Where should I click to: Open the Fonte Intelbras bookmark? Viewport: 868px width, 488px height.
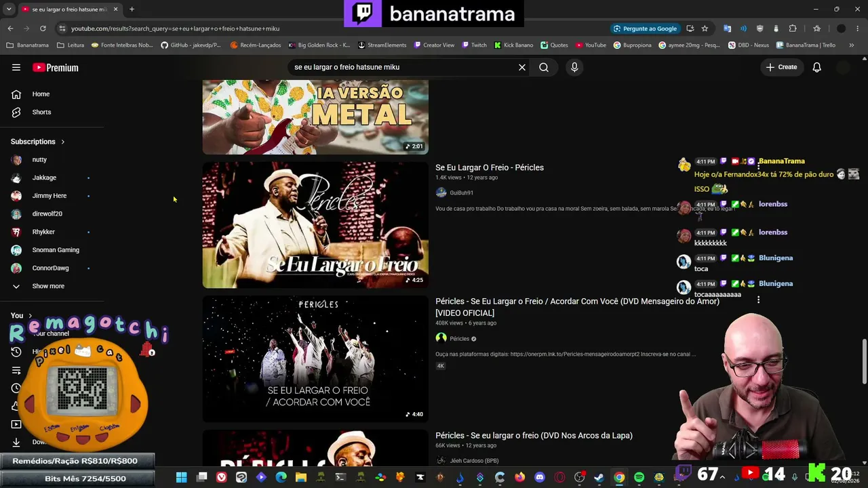coord(122,45)
